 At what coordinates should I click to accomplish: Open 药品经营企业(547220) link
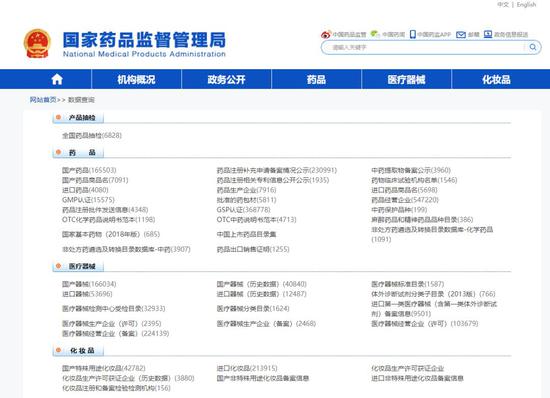click(405, 200)
